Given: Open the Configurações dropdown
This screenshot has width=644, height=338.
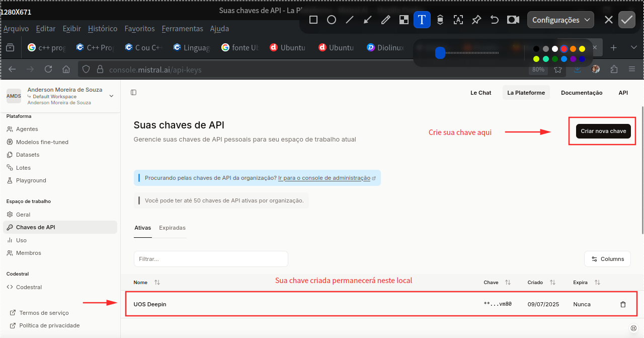Looking at the screenshot, I should pyautogui.click(x=560, y=20).
